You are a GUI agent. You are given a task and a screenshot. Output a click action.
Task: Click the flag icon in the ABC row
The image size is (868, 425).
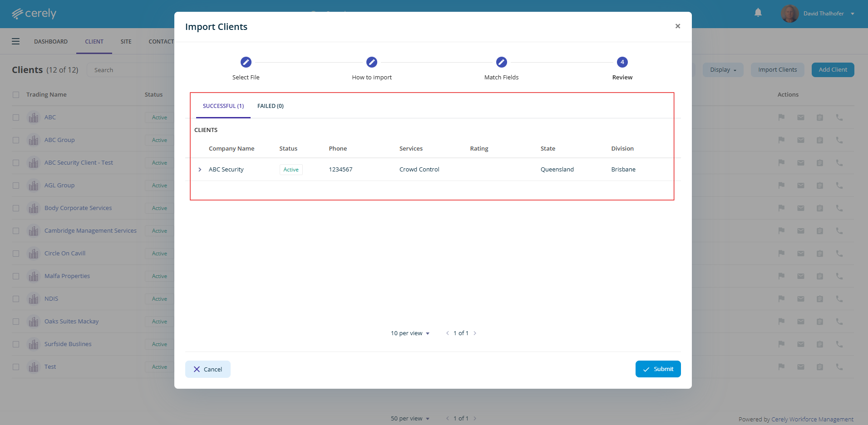[781, 117]
